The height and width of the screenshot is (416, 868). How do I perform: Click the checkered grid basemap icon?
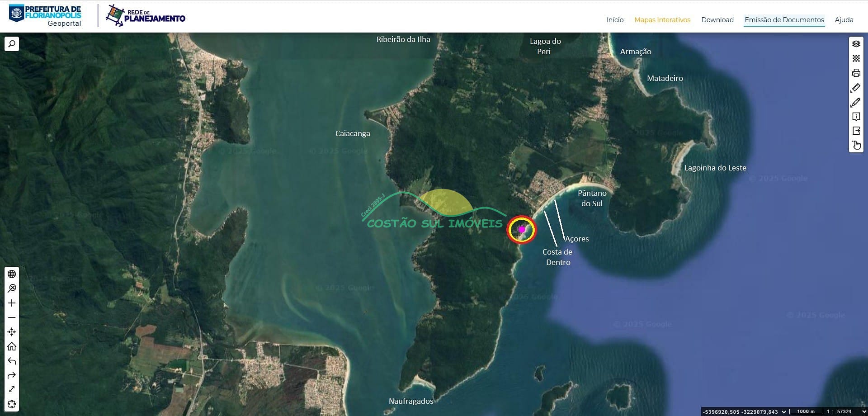point(856,58)
